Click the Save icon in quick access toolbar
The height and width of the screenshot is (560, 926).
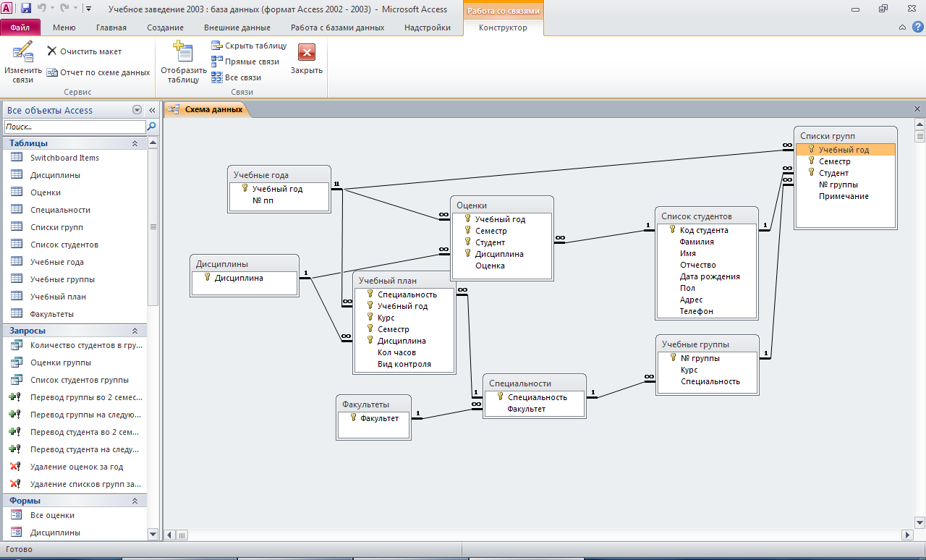26,9
